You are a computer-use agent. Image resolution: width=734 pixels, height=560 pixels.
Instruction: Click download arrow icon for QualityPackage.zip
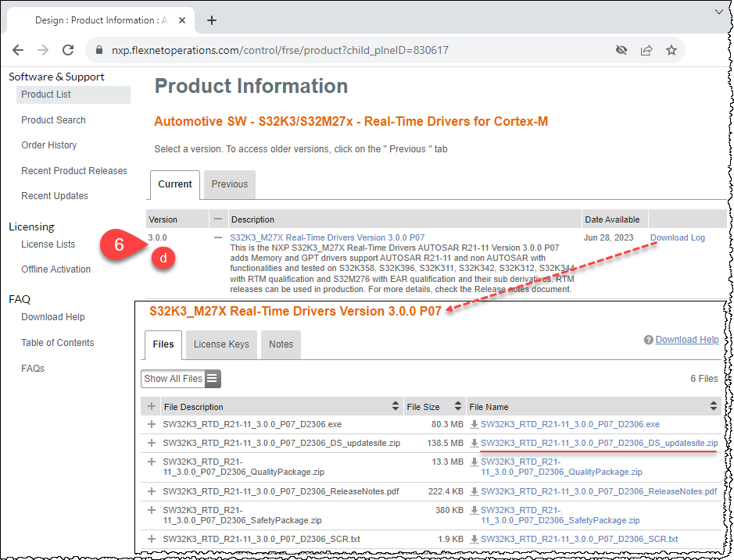click(x=474, y=462)
